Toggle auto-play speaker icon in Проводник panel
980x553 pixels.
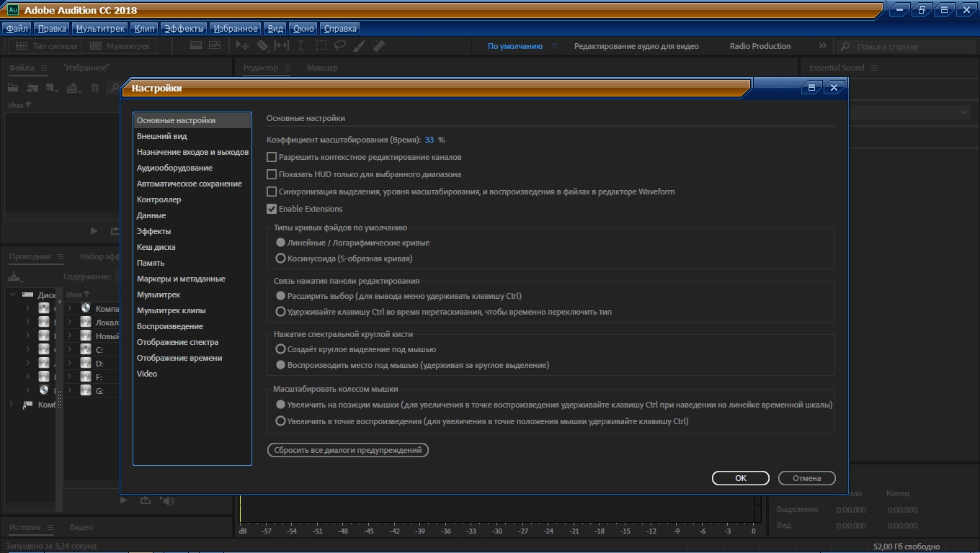167,500
